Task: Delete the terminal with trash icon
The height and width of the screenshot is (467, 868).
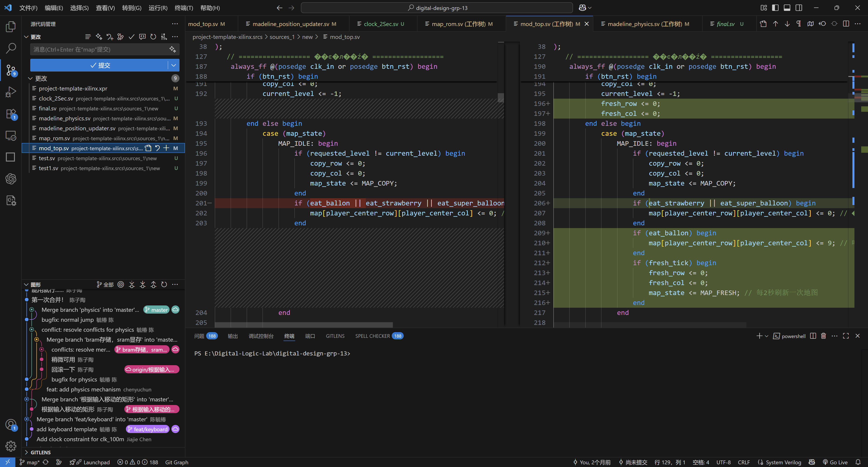Action: [x=823, y=336]
